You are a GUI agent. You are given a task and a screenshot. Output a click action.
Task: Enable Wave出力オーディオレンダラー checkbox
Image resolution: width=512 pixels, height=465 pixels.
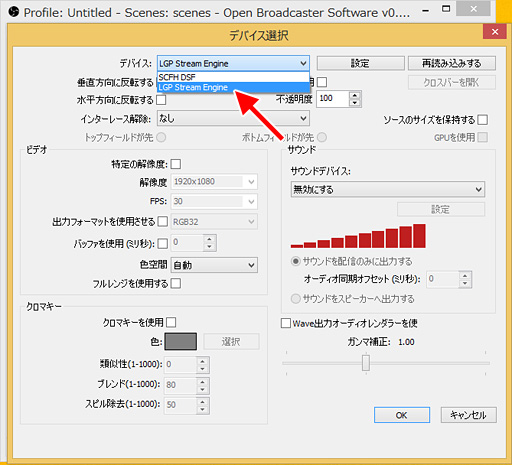(286, 323)
